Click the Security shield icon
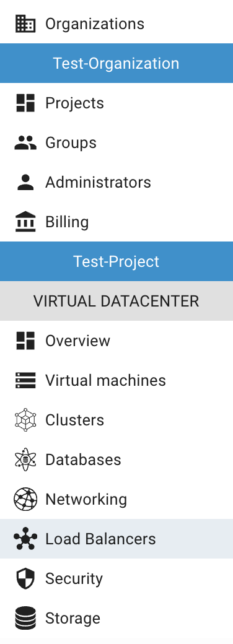This screenshot has width=233, height=644. pos(25,578)
